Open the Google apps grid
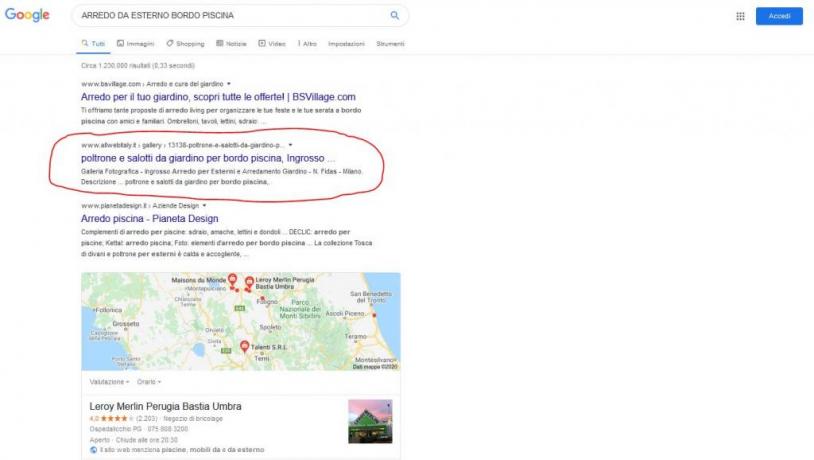The image size is (814, 460). 740,16
